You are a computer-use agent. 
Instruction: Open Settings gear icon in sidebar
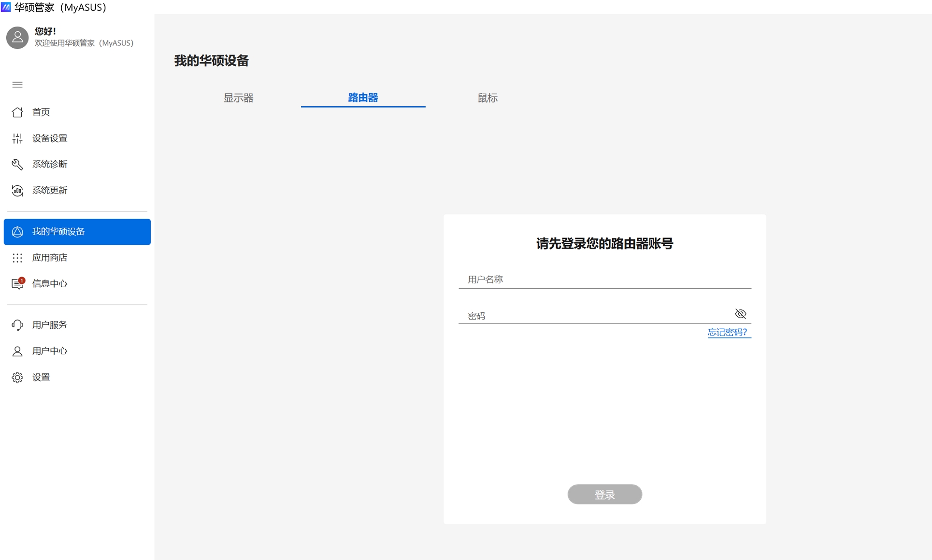coord(17,378)
